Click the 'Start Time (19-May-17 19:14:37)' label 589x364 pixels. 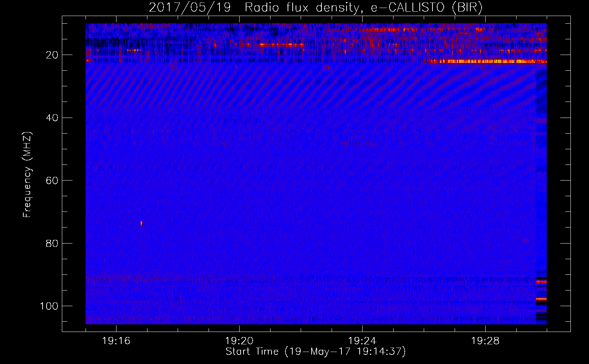[316, 352]
